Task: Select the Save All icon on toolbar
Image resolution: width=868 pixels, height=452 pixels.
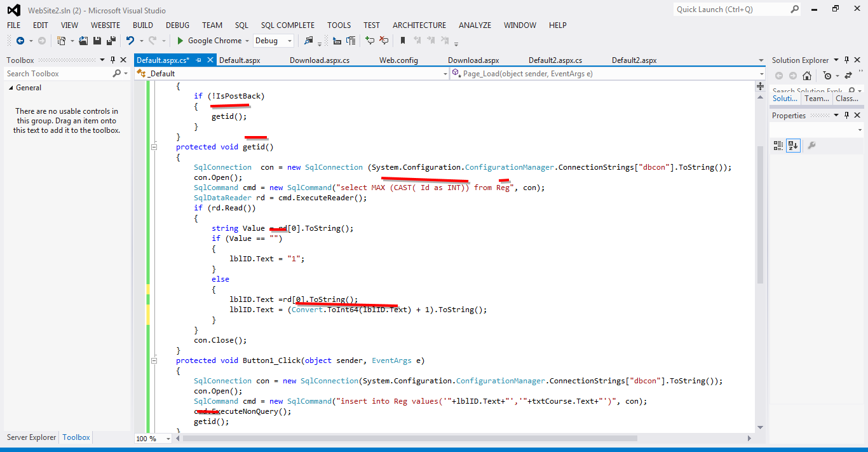Action: 112,40
